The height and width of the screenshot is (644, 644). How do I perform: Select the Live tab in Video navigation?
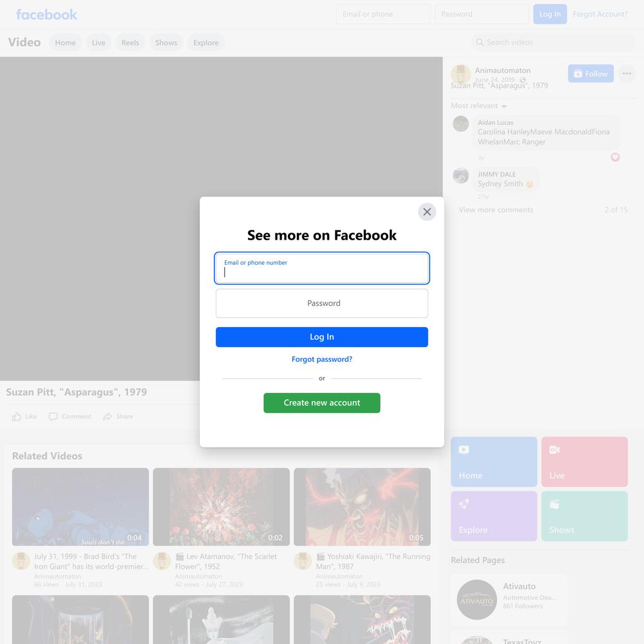(99, 43)
